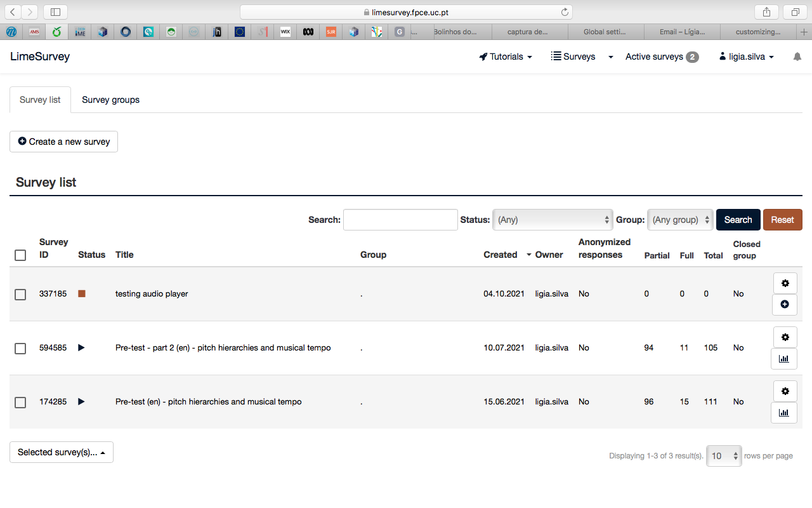Open statistics chart for survey 174285
This screenshot has height=508, width=812.
[x=784, y=413]
